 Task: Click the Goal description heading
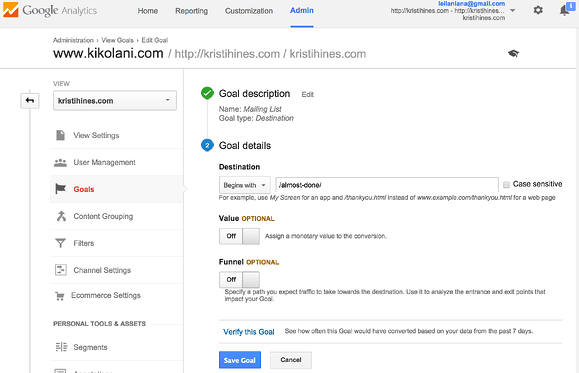[254, 94]
